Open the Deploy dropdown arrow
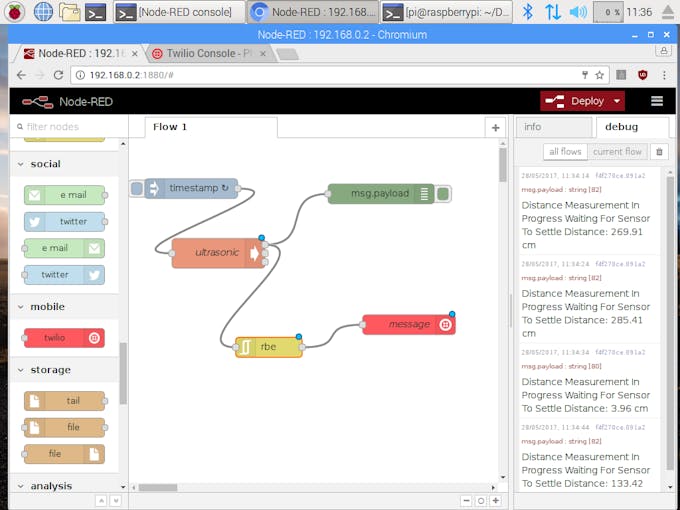The image size is (680, 510). coord(617,101)
